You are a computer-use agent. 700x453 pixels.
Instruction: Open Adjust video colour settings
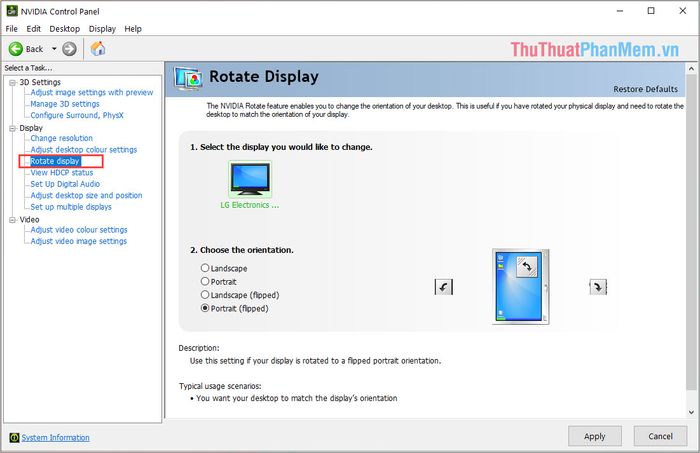79,230
